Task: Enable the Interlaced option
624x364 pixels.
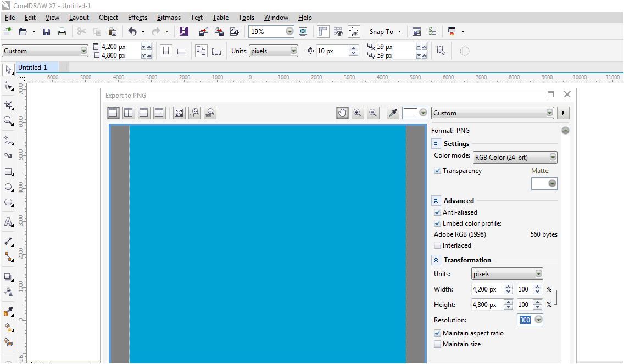Action: 437,245
